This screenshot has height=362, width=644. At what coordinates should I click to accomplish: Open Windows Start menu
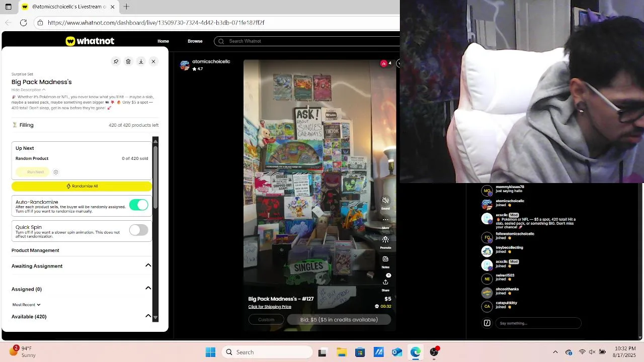tap(210, 352)
